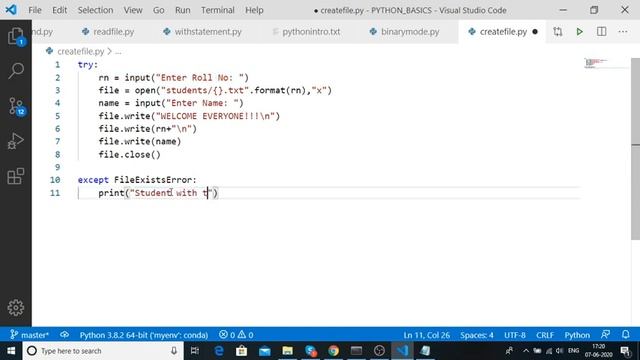Open the system tray hidden icons arrow
The width and height of the screenshot is (640, 360).
tap(526, 351)
